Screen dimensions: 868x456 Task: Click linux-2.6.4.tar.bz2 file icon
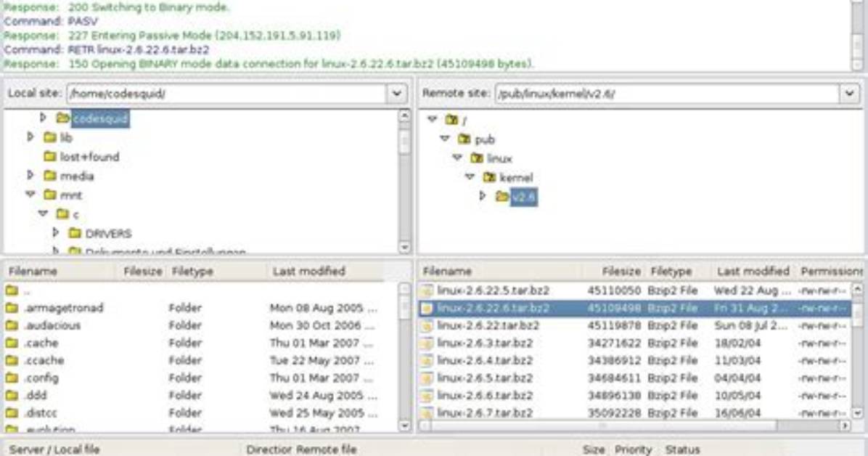click(x=426, y=361)
